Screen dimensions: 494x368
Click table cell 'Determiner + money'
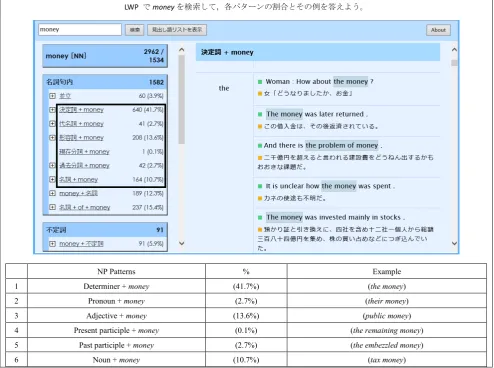click(x=116, y=286)
